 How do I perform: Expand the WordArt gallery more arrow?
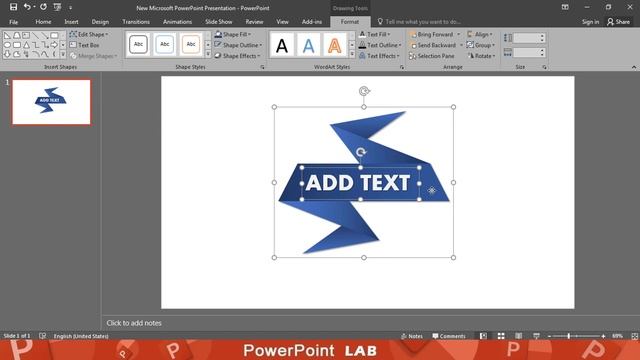(x=352, y=54)
